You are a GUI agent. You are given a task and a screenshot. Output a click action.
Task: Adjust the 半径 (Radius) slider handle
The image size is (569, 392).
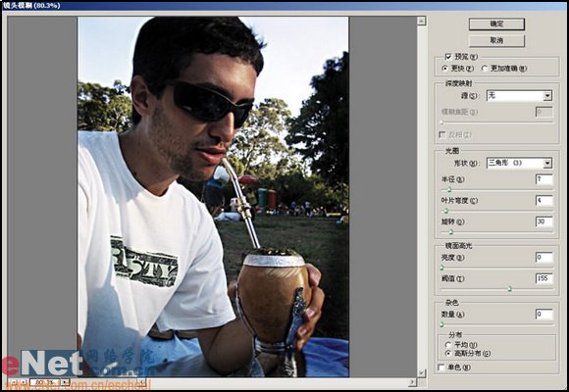[449, 190]
